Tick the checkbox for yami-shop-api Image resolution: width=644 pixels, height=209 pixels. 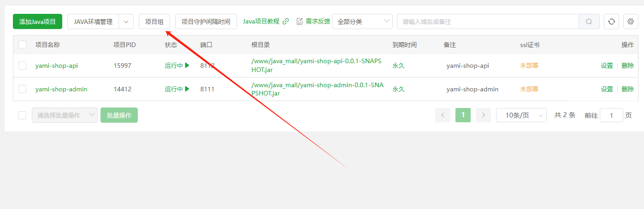coord(22,66)
